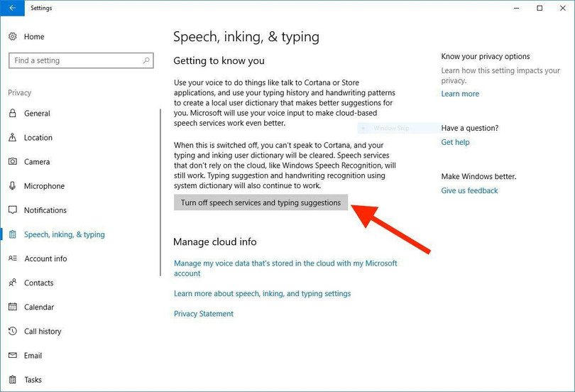Open Account info privacy settings
Image resolution: width=575 pixels, height=392 pixels.
45,258
